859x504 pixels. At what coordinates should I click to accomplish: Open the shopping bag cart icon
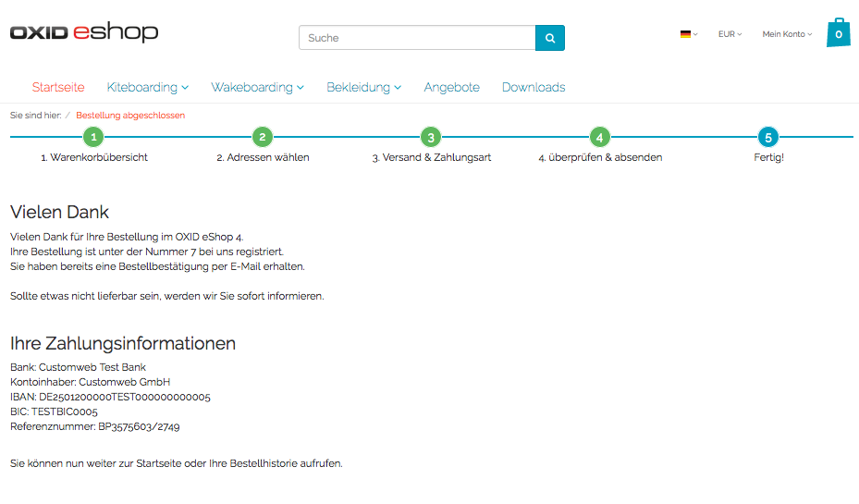[x=838, y=33]
